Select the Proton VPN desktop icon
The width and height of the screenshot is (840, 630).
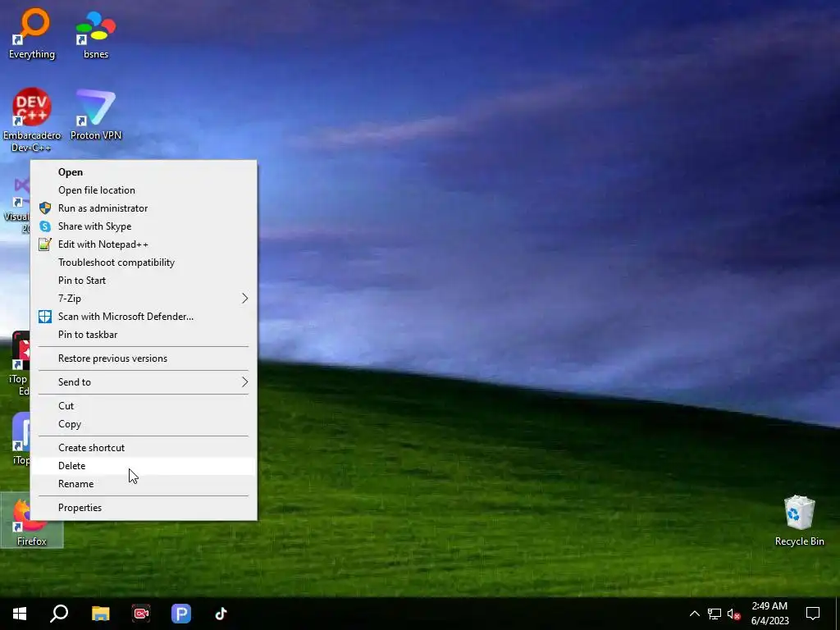[x=96, y=115]
